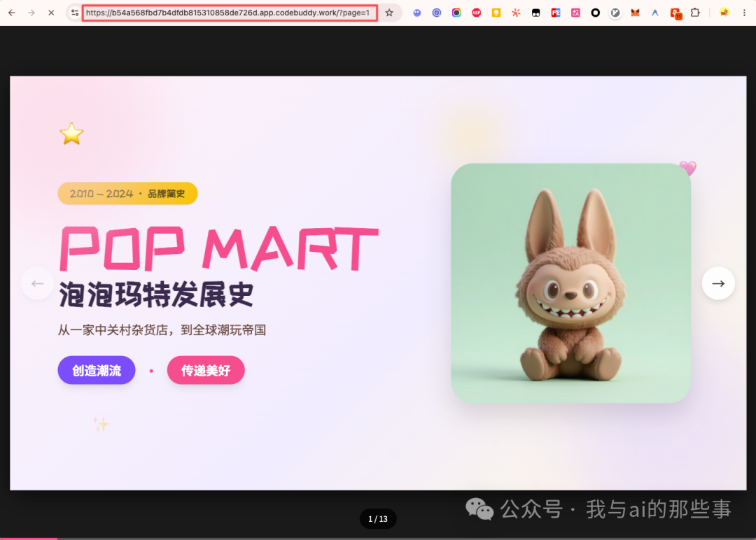Focus the codebuddy.work address bar
This screenshot has height=540, width=756.
point(230,13)
